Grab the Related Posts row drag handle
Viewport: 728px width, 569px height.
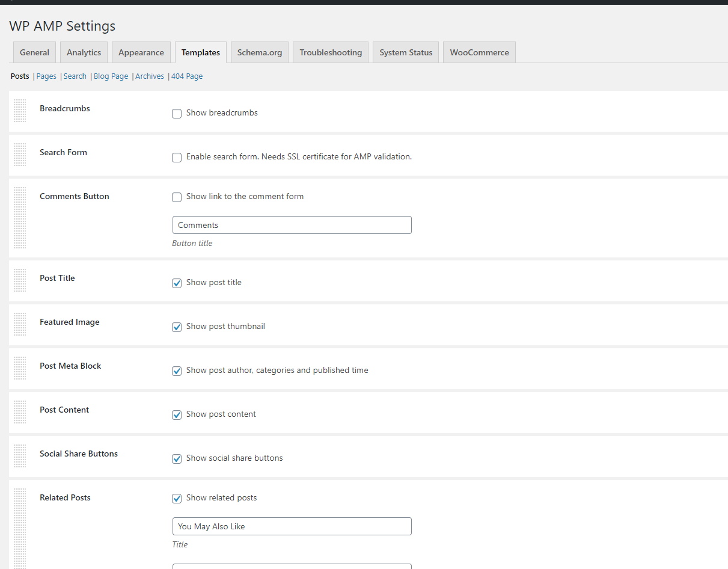(x=20, y=528)
